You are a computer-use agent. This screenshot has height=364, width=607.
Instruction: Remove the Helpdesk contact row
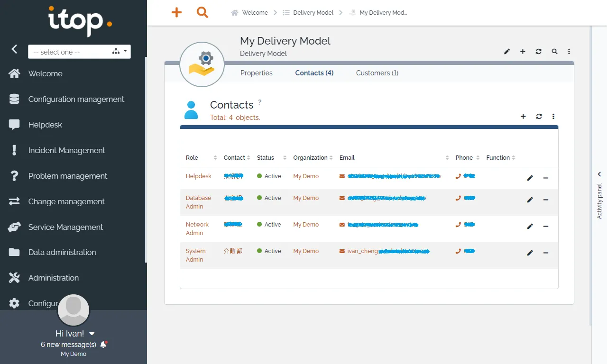click(546, 178)
